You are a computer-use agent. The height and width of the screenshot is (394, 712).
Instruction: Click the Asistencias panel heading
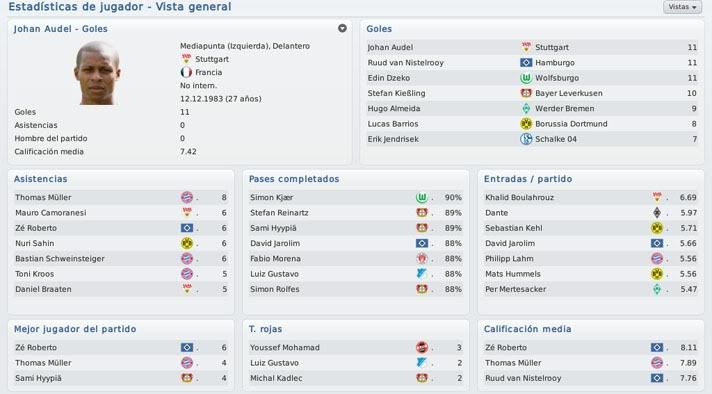tap(40, 179)
